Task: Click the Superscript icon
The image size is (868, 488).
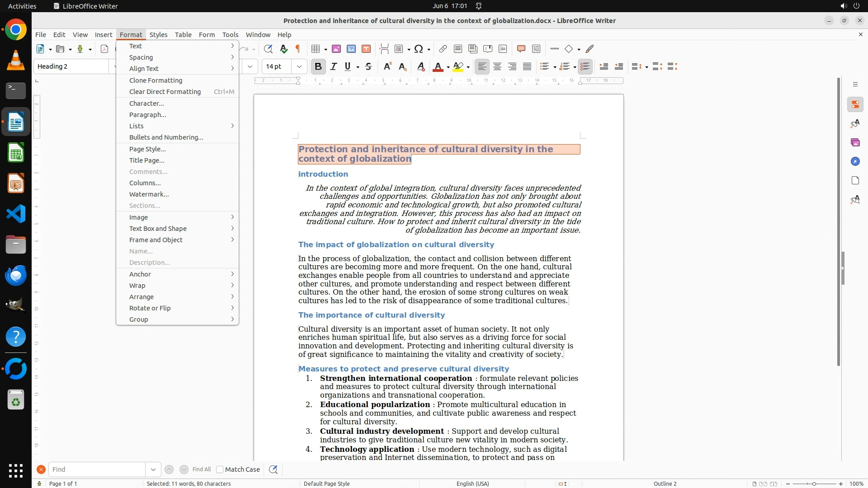Action: [x=387, y=66]
